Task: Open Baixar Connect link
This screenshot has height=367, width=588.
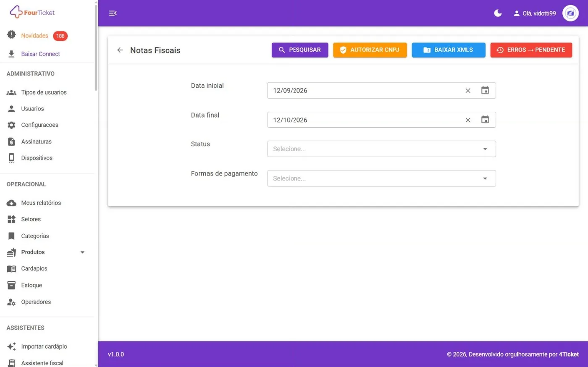Action: point(40,54)
